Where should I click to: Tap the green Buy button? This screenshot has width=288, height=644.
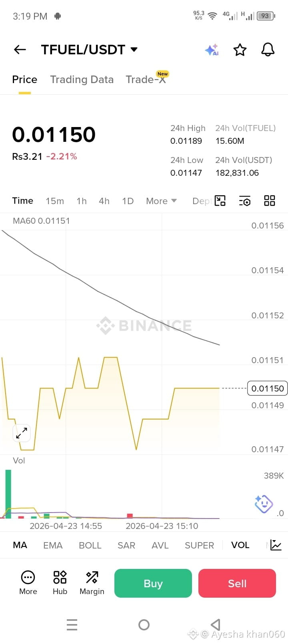153,583
